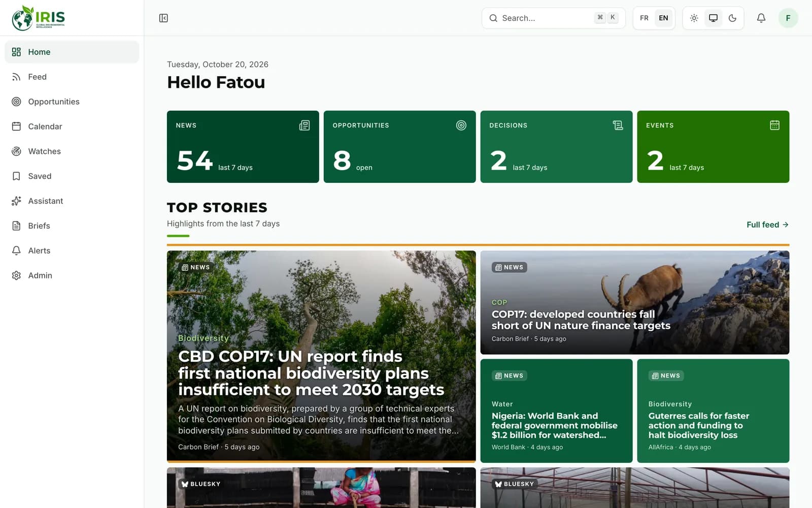Click the Saved bookmark icon in sidebar
Screen dimensions: 812x508
coord(16,176)
